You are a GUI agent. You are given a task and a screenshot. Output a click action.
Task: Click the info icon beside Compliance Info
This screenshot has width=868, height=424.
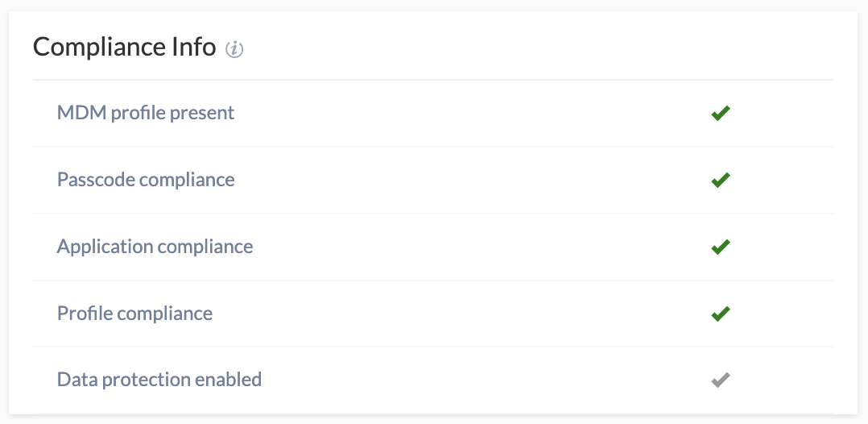(234, 49)
